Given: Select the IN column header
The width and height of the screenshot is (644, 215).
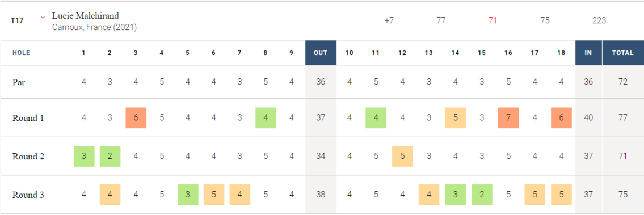Looking at the screenshot, I should coord(588,53).
